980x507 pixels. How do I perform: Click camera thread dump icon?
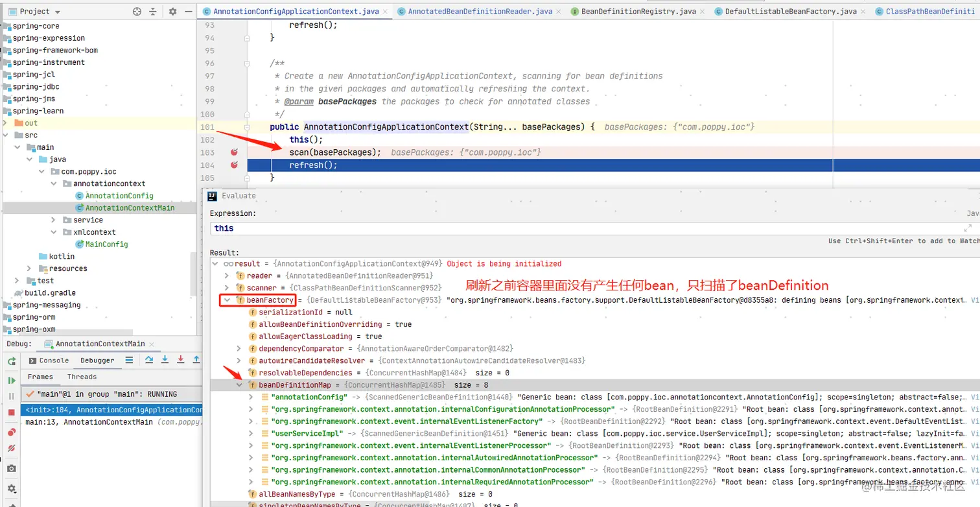click(x=11, y=469)
